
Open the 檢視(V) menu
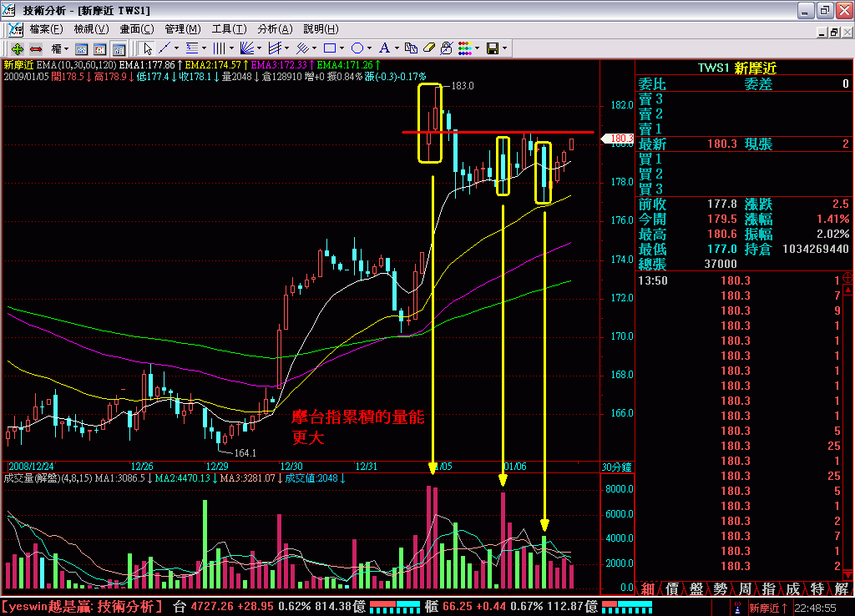91,29
